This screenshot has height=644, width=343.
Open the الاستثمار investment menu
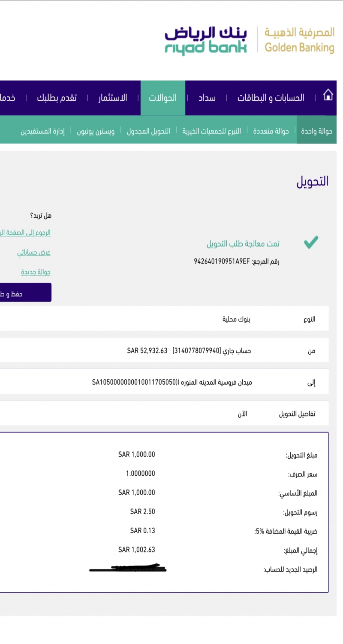click(113, 98)
